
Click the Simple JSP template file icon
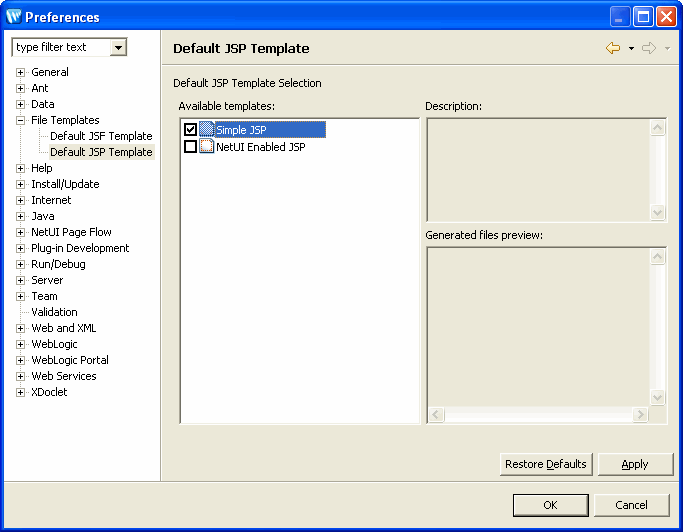(206, 129)
